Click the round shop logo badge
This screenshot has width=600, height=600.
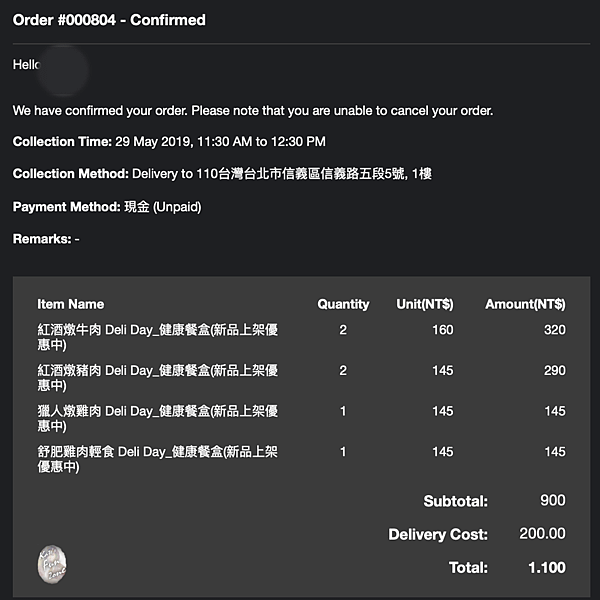point(52,564)
